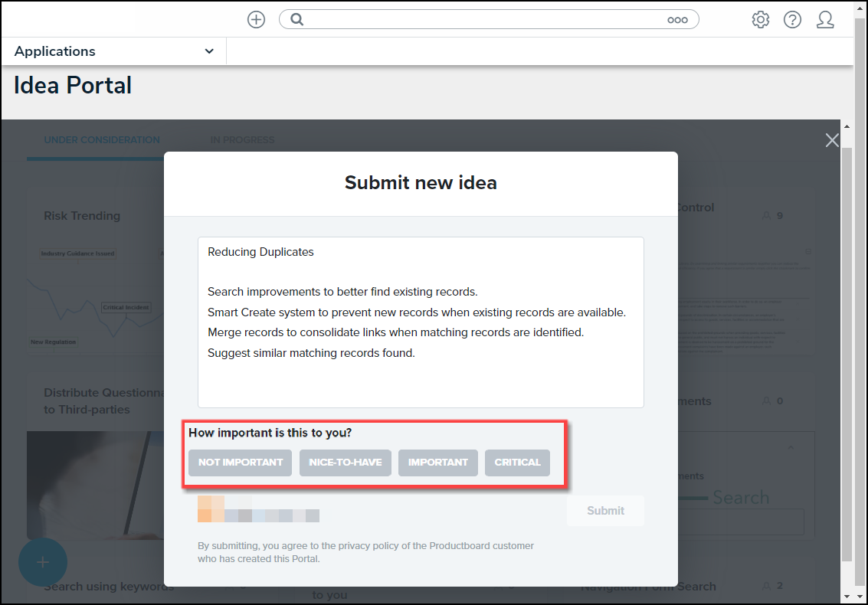Select Nice-To-Have rating
Image resolution: width=868 pixels, height=605 pixels.
346,463
